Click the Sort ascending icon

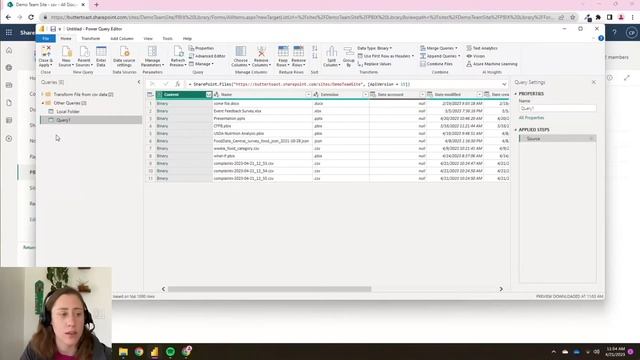pos(315,48)
